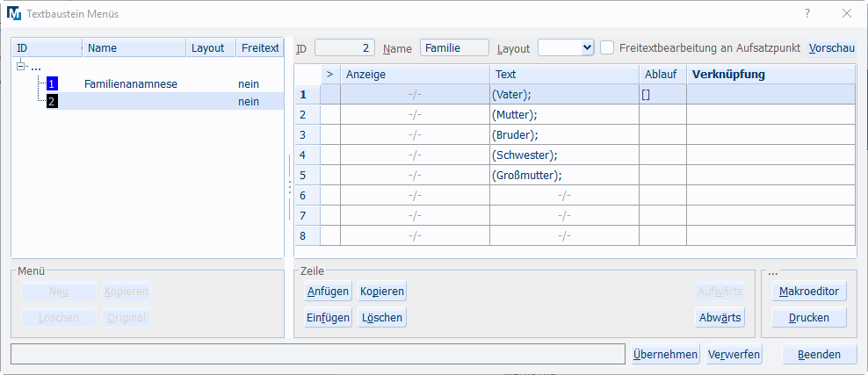868x375 pixels.
Task: Click the Drucken button
Action: pos(808,318)
